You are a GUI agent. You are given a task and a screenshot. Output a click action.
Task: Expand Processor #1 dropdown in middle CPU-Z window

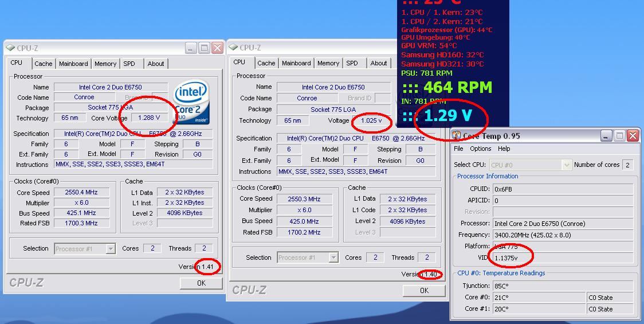(x=333, y=258)
